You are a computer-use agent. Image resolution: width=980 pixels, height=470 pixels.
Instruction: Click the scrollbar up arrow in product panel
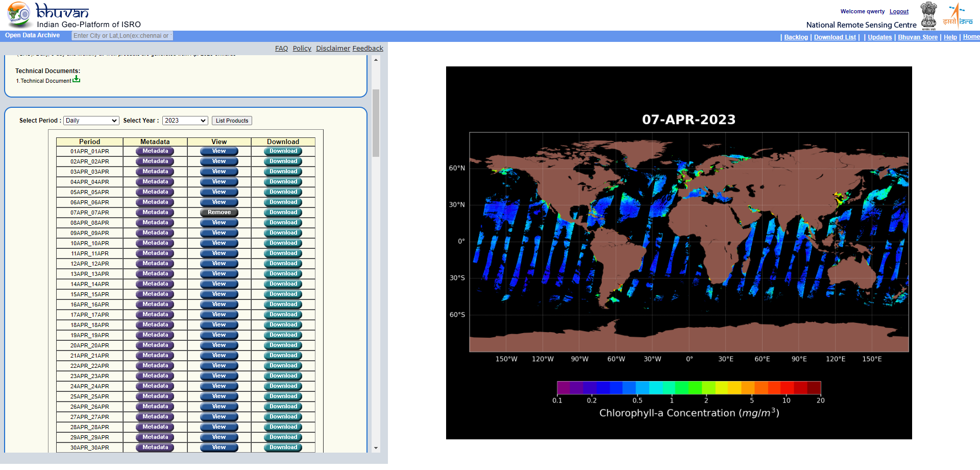[376, 60]
